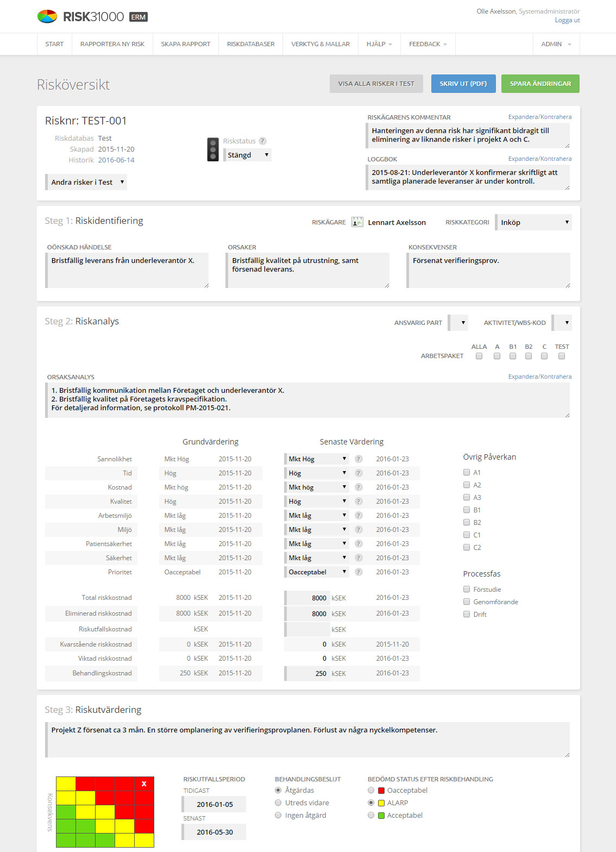This screenshot has width=616, height=852.
Task: Expand the Andra risker i Test dropdown
Action: pos(86,182)
